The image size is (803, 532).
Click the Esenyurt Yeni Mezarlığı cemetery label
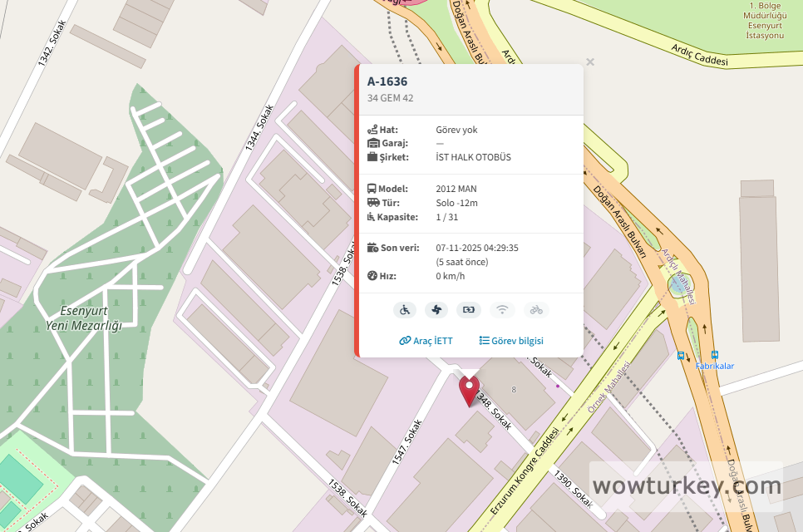click(84, 318)
